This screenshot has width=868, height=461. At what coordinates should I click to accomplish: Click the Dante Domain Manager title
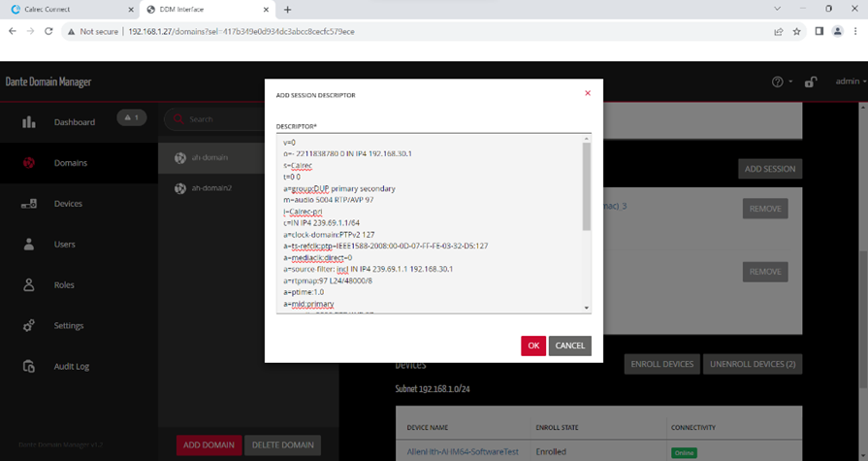click(x=48, y=82)
